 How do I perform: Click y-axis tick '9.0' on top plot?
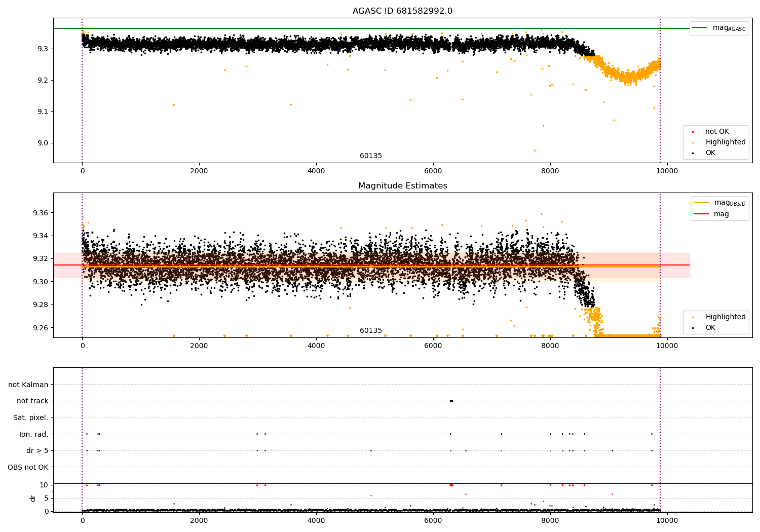coord(43,143)
